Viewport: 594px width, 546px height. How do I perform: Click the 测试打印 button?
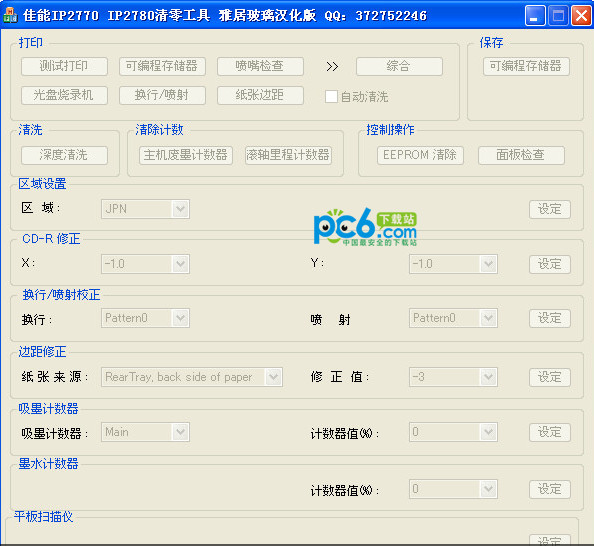[64, 66]
